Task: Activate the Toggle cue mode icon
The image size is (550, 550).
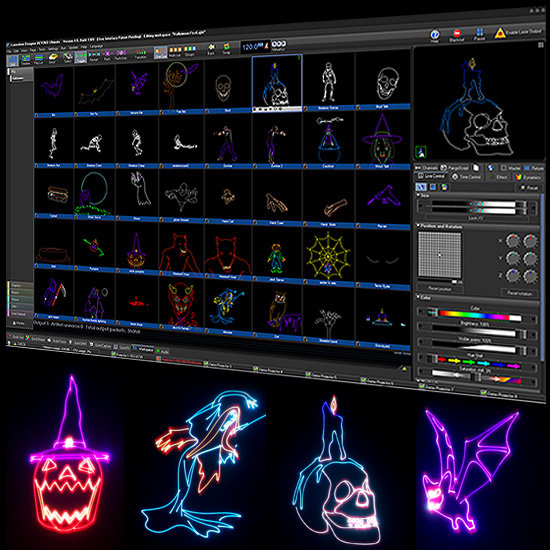Action: pos(80,57)
